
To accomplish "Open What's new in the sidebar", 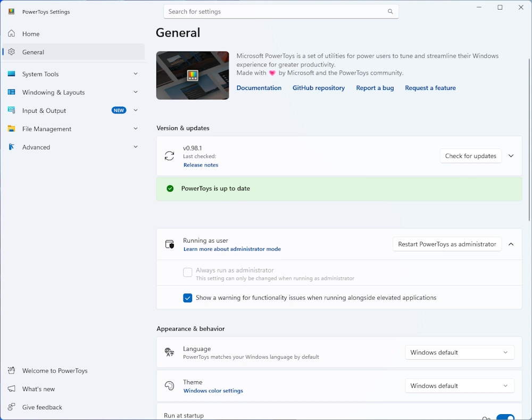I will tap(38, 389).
